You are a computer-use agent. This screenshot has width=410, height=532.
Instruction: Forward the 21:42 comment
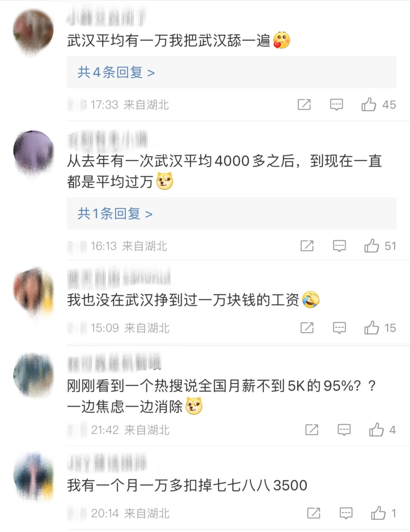point(312,430)
